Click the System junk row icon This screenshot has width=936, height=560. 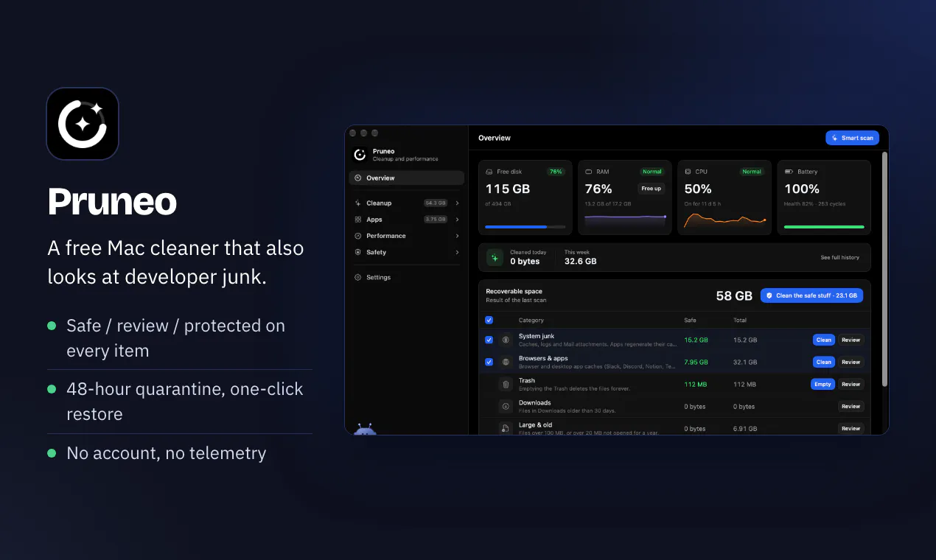506,340
